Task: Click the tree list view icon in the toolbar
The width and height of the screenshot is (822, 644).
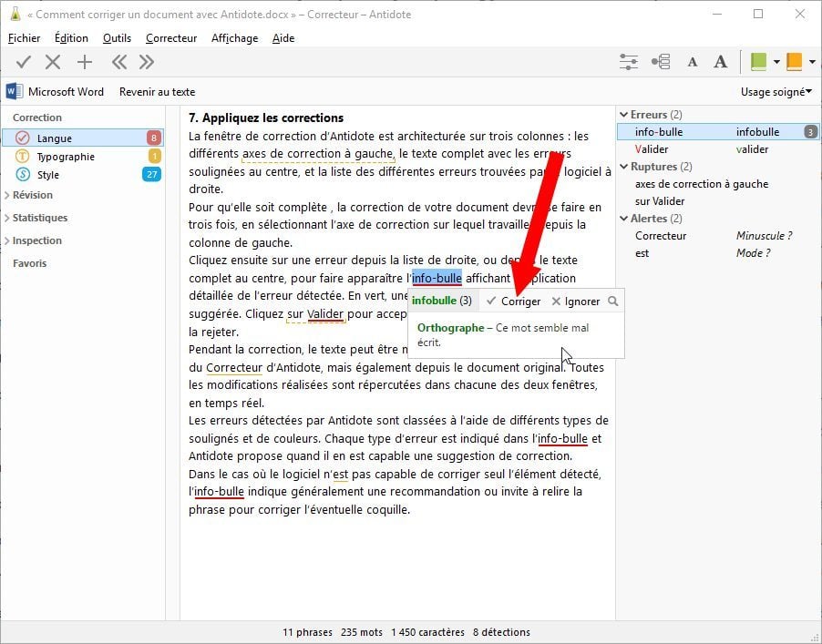Action: (x=661, y=62)
